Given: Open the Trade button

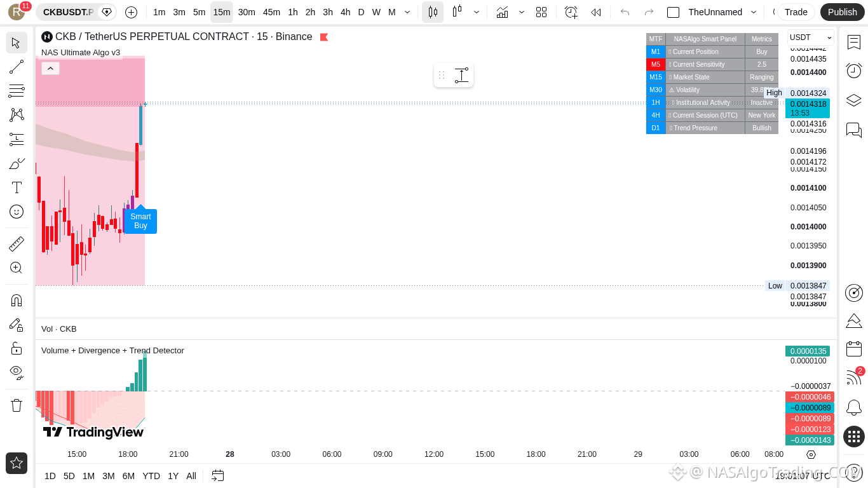Looking at the screenshot, I should point(796,12).
